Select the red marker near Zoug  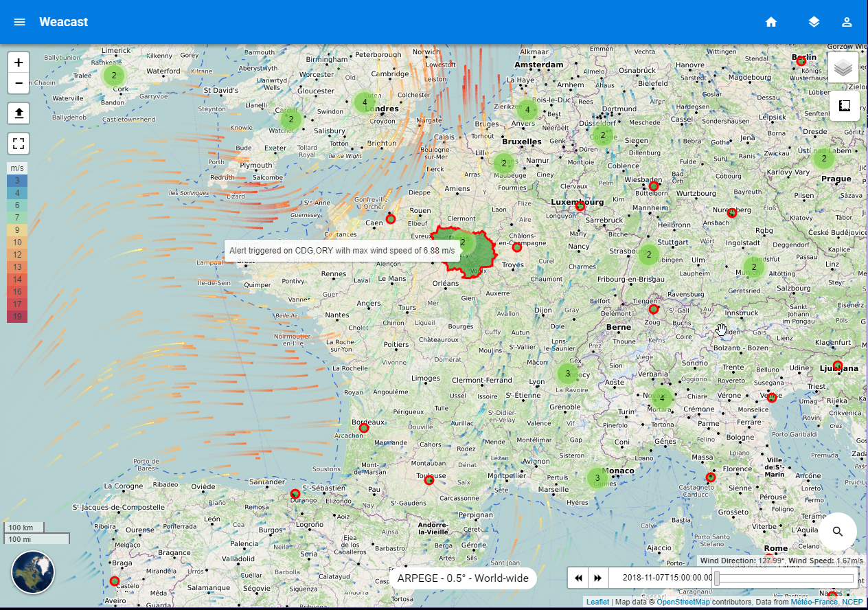654,309
